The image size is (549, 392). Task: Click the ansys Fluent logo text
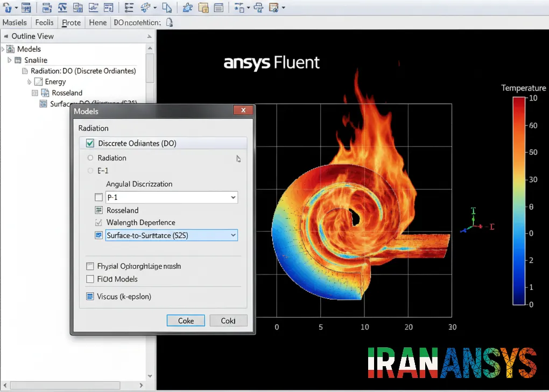[x=271, y=63]
